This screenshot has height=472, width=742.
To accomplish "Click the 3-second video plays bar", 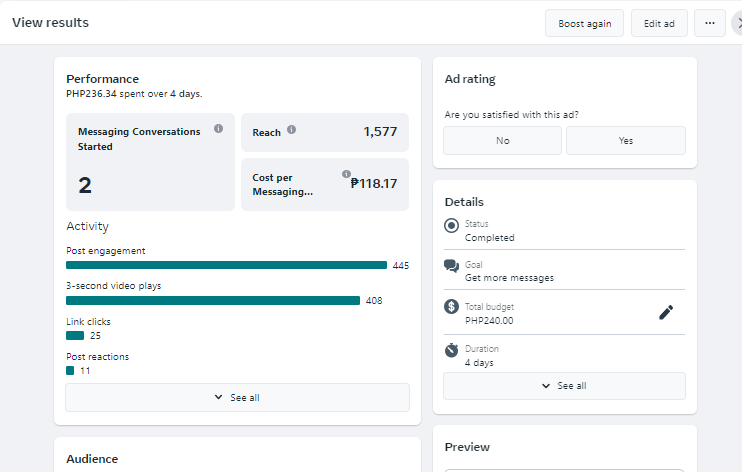I will 213,300.
